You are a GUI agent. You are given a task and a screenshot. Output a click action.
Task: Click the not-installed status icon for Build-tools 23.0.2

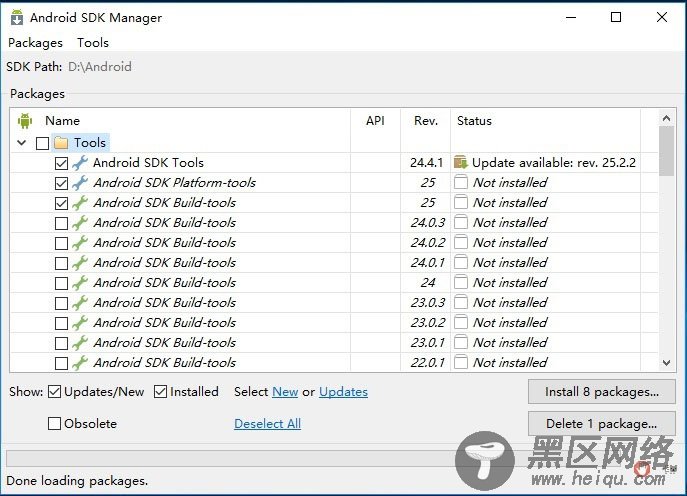point(460,322)
